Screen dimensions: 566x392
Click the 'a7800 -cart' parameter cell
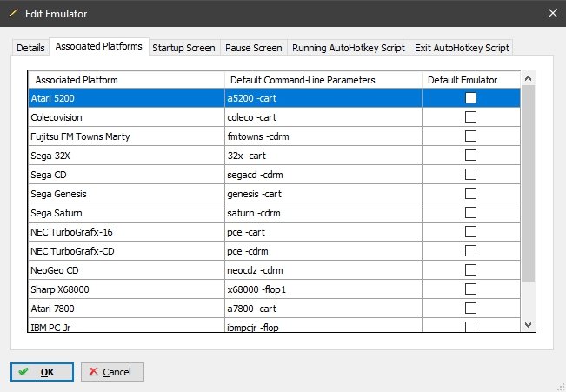[323, 309]
